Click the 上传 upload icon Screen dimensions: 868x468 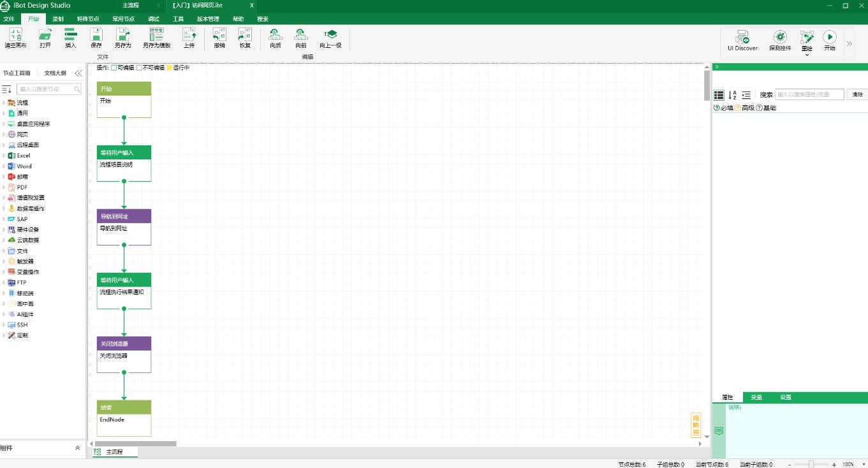click(189, 34)
